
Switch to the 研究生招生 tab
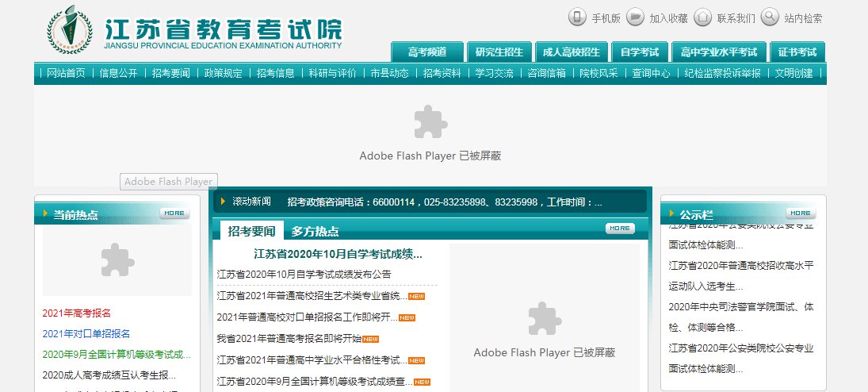coord(499,52)
